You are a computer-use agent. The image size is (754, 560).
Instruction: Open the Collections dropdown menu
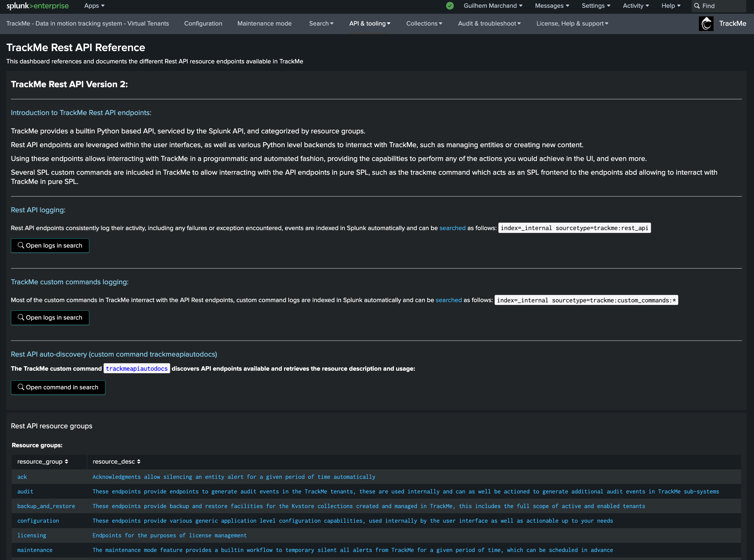[424, 24]
